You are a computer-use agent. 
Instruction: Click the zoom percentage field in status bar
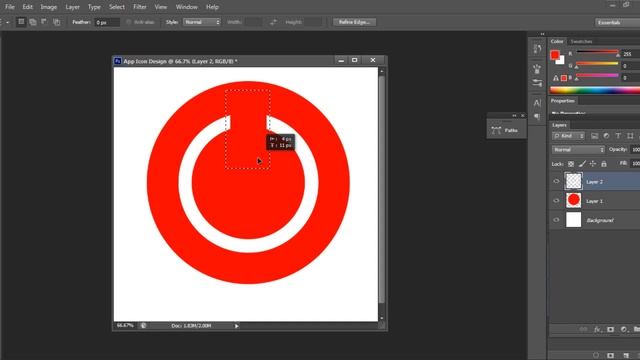coord(125,326)
